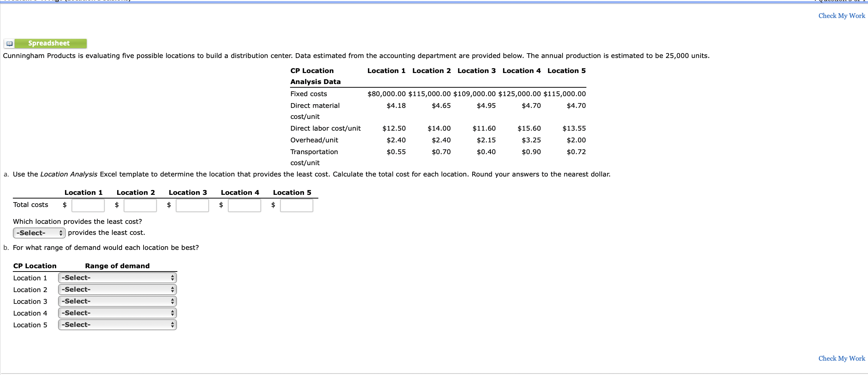Click the Total costs field for Location 3
This screenshot has width=868, height=375.
pos(192,205)
